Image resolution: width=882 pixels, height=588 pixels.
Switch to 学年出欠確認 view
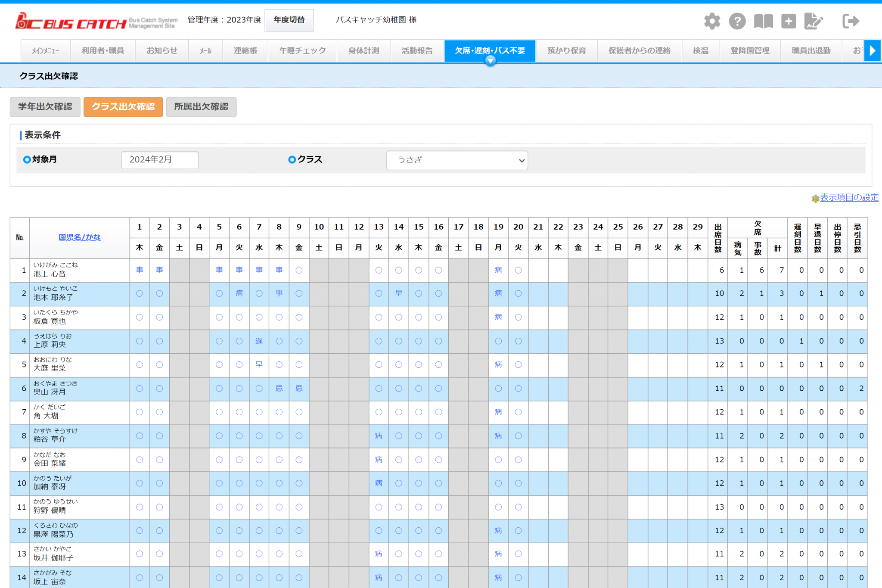(45, 107)
